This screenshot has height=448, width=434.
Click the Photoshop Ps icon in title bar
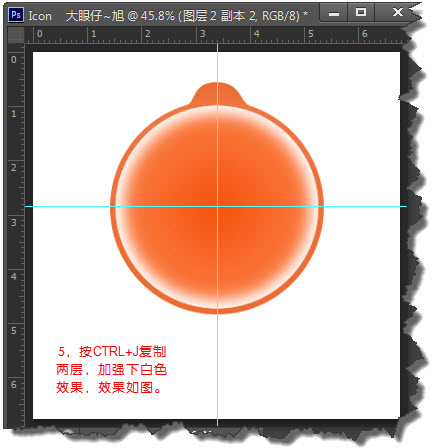coord(16,15)
